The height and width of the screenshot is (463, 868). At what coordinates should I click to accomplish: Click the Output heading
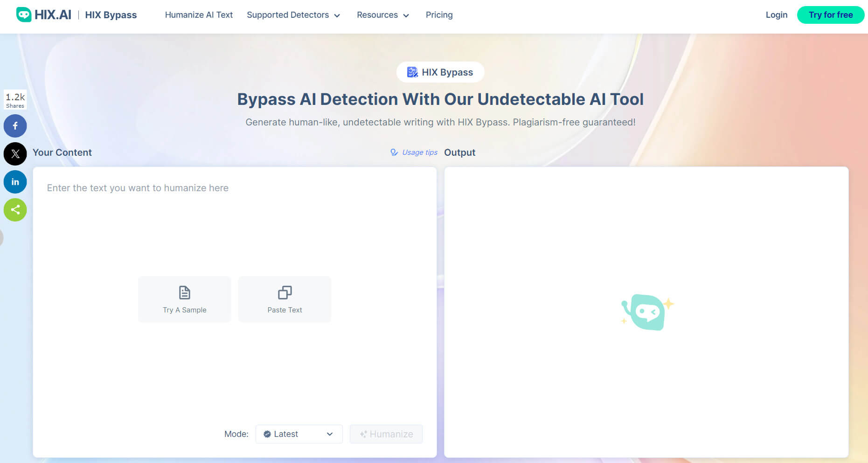[x=459, y=152]
